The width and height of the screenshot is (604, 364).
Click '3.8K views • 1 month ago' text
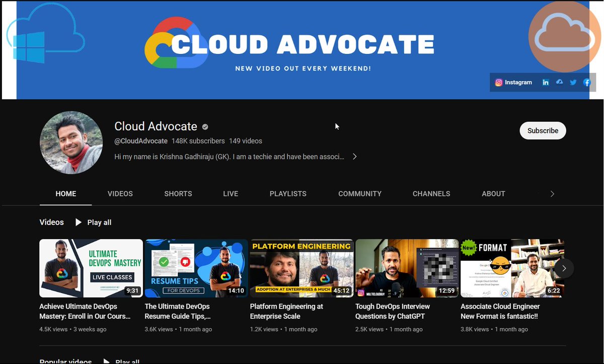(x=494, y=329)
